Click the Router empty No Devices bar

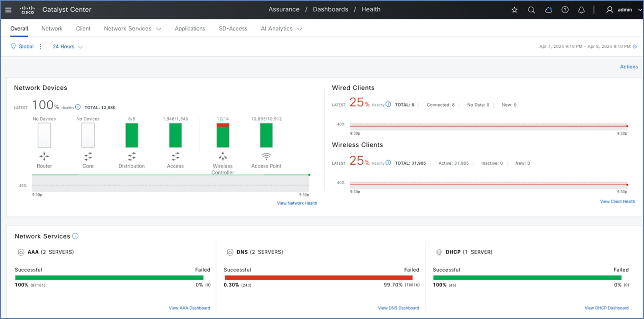tap(44, 135)
